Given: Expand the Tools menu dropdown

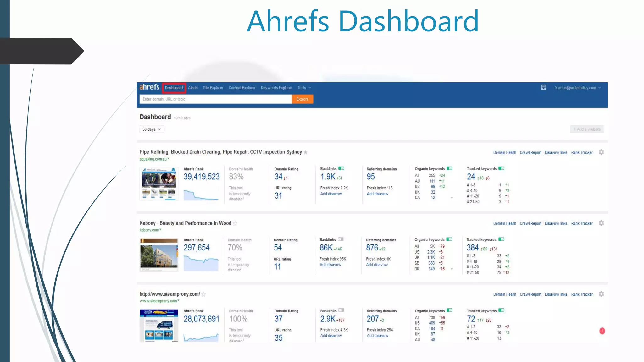Looking at the screenshot, I should pos(304,88).
